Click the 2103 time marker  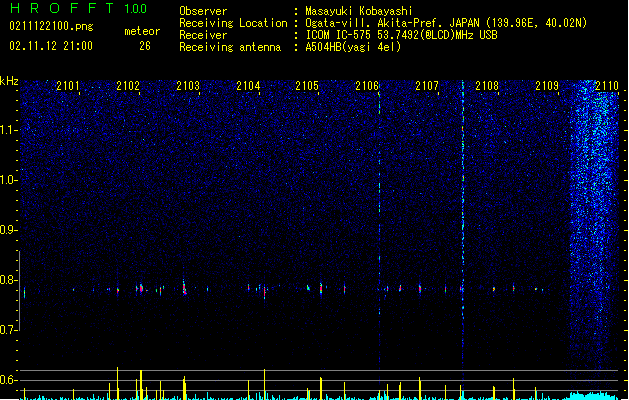[188, 85]
